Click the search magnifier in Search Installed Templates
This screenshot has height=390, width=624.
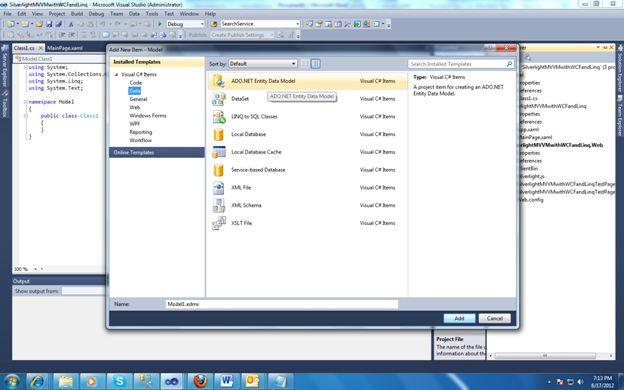(x=509, y=64)
